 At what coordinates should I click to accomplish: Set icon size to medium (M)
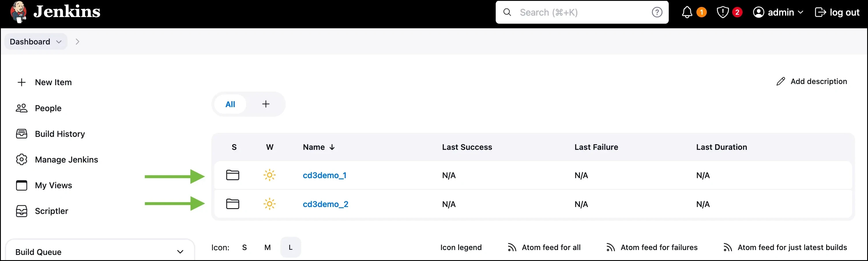[x=268, y=247]
